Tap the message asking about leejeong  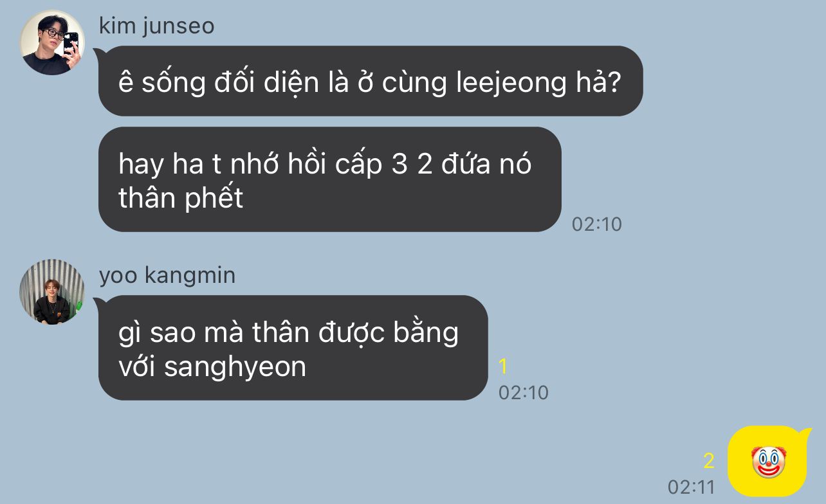(371, 81)
